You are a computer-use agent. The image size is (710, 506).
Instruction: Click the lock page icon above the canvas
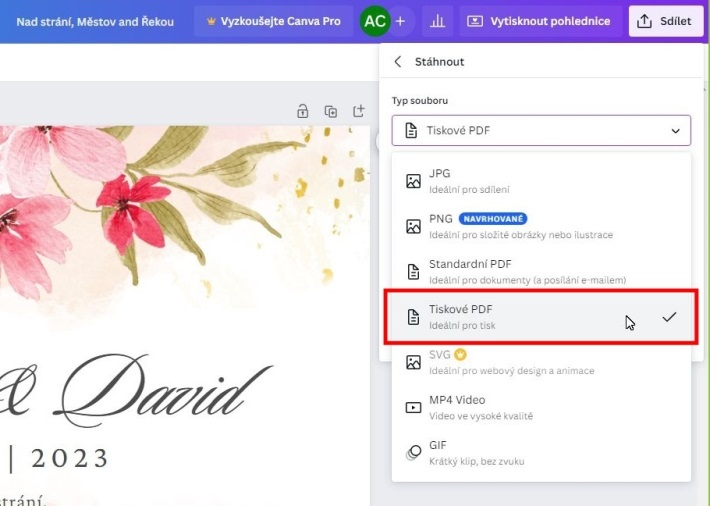coord(302,111)
